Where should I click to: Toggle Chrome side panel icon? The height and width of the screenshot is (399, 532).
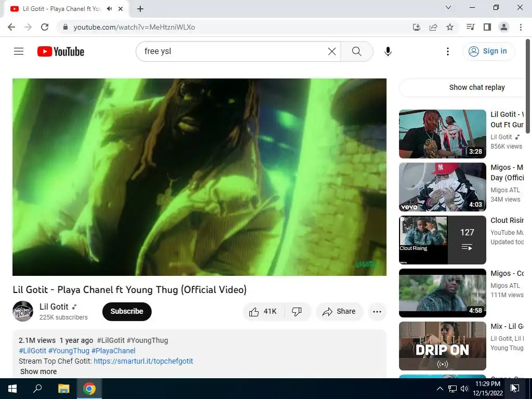coord(487,27)
